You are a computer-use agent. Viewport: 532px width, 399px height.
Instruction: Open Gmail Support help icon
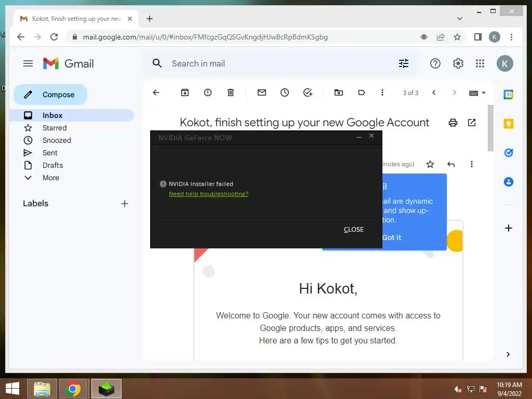pos(435,63)
